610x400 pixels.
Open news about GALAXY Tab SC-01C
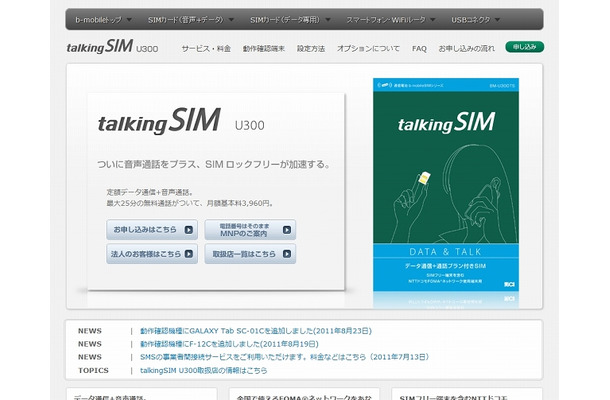click(x=256, y=331)
